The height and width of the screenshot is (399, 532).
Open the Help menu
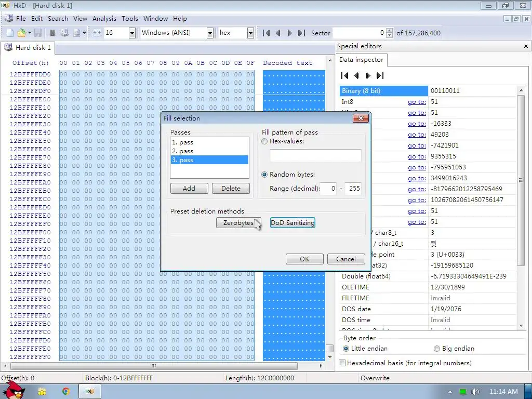coord(180,19)
